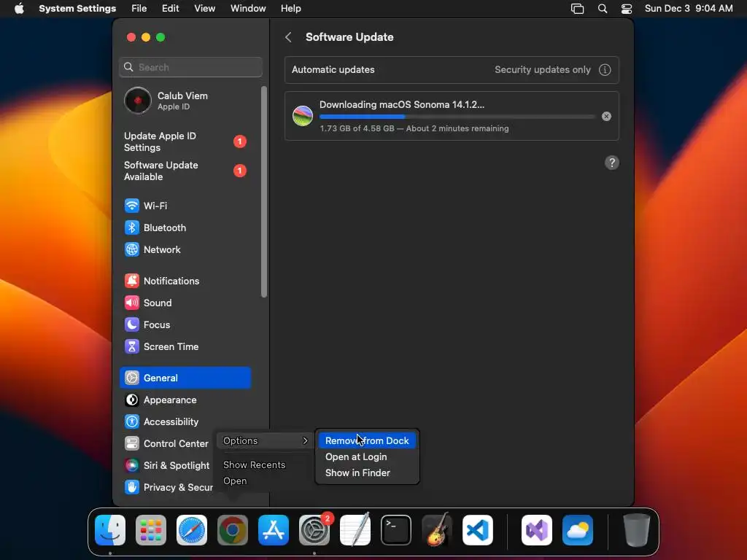Open GarageBand from the Dock
Screen dimensions: 747x560
tap(437, 530)
